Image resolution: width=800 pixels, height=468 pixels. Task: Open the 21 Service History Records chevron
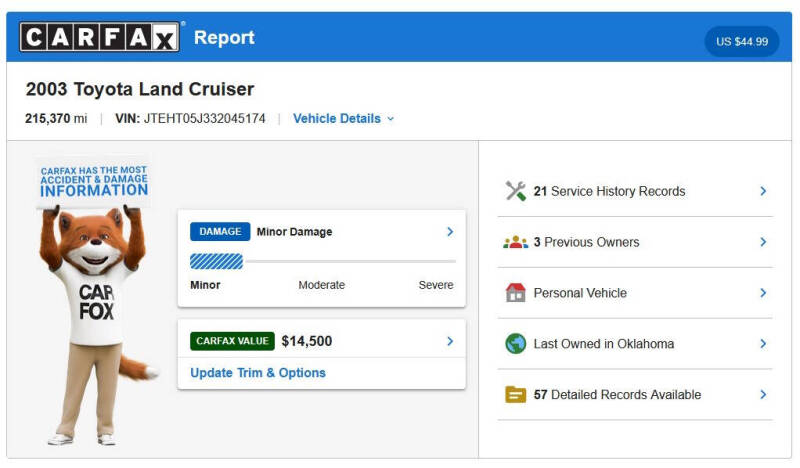pos(763,191)
